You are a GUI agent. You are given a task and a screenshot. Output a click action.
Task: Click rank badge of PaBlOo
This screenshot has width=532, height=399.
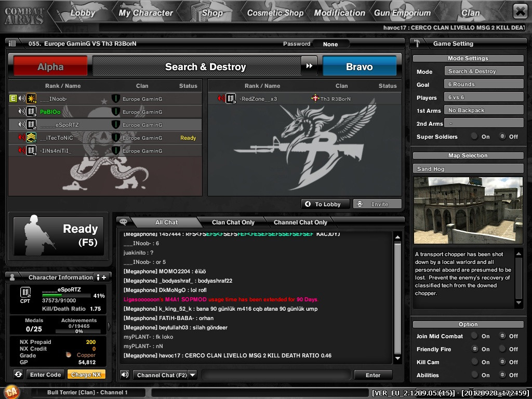tap(32, 112)
